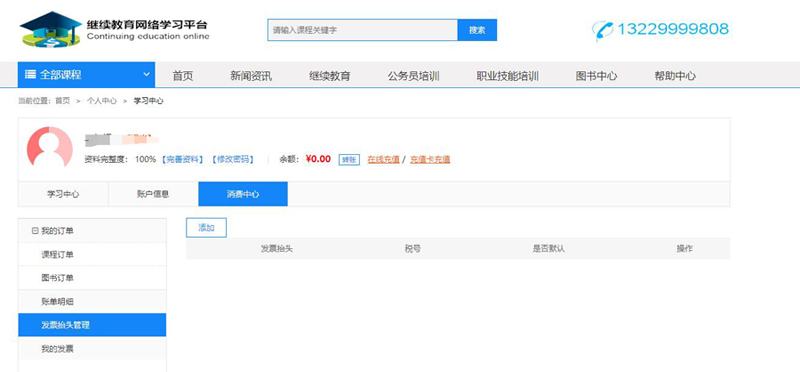The image size is (800, 372).
Task: Click the 搜索 search button
Action: tap(477, 30)
